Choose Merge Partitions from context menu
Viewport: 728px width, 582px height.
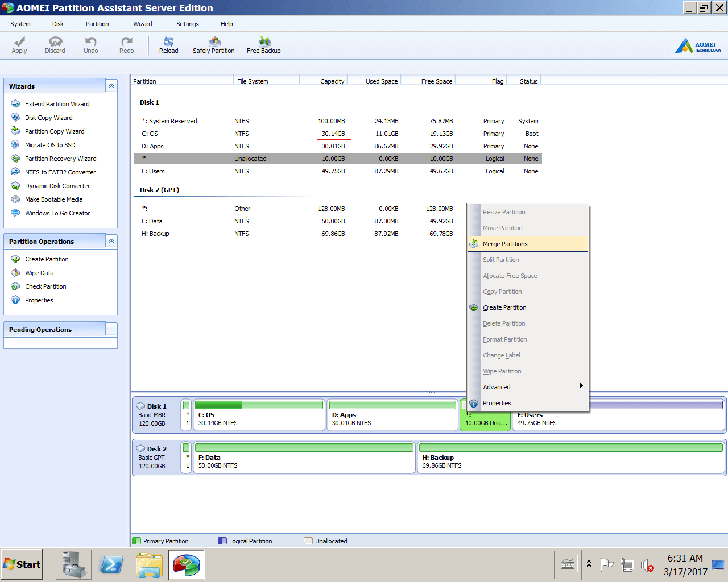(x=528, y=244)
